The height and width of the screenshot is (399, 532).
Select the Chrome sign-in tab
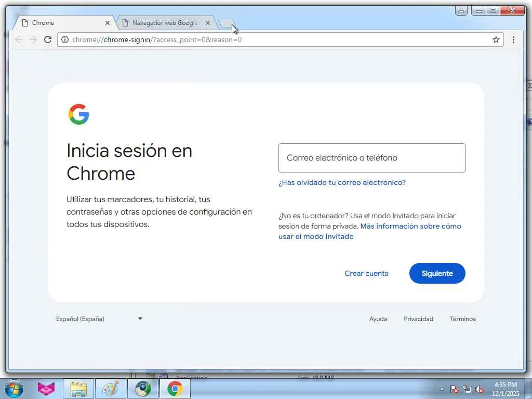point(64,23)
